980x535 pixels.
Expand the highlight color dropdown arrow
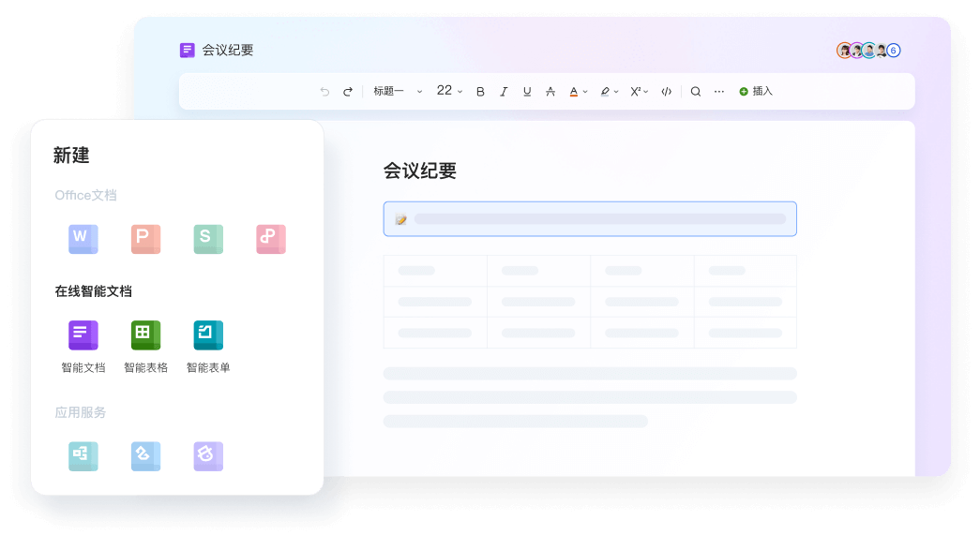[x=615, y=92]
